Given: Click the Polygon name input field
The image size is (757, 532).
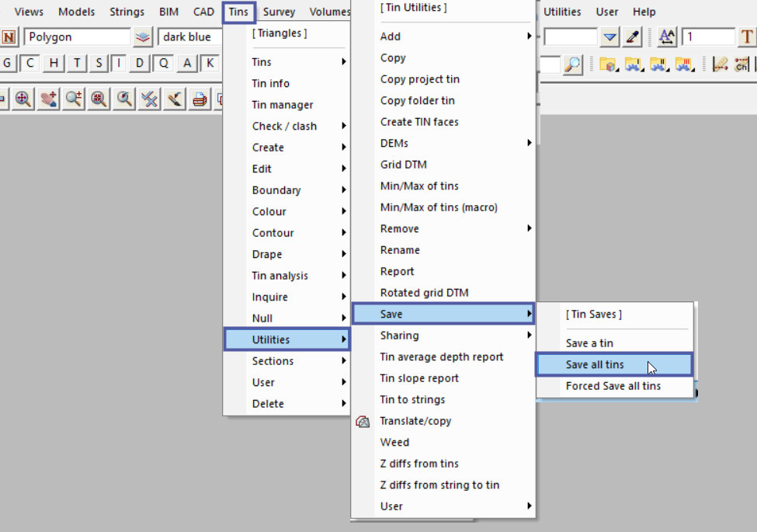Looking at the screenshot, I should [x=76, y=37].
